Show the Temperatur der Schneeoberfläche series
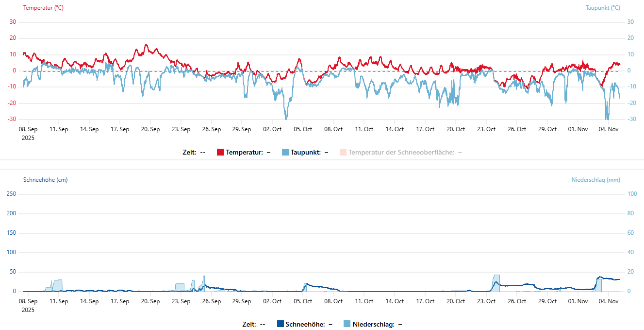 coord(401,152)
